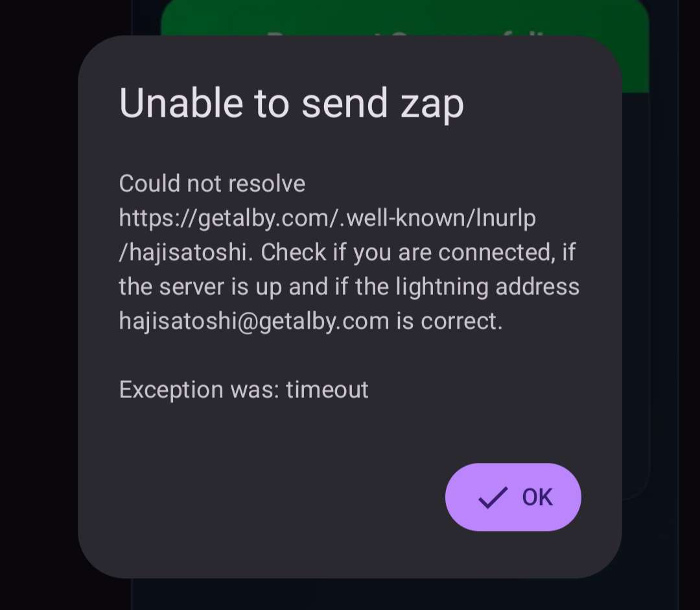Tap the hajisatoshi@getalby.com lightning address
This screenshot has height=610, width=700.
coord(254,321)
